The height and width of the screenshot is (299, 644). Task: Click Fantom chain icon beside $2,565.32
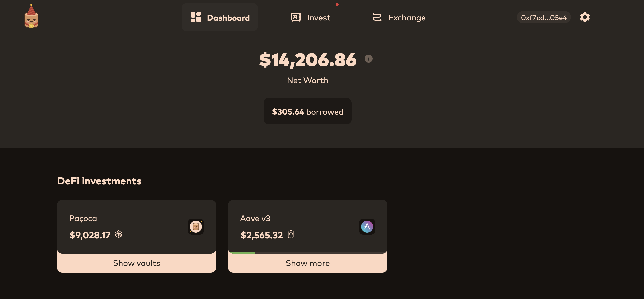coord(291,234)
